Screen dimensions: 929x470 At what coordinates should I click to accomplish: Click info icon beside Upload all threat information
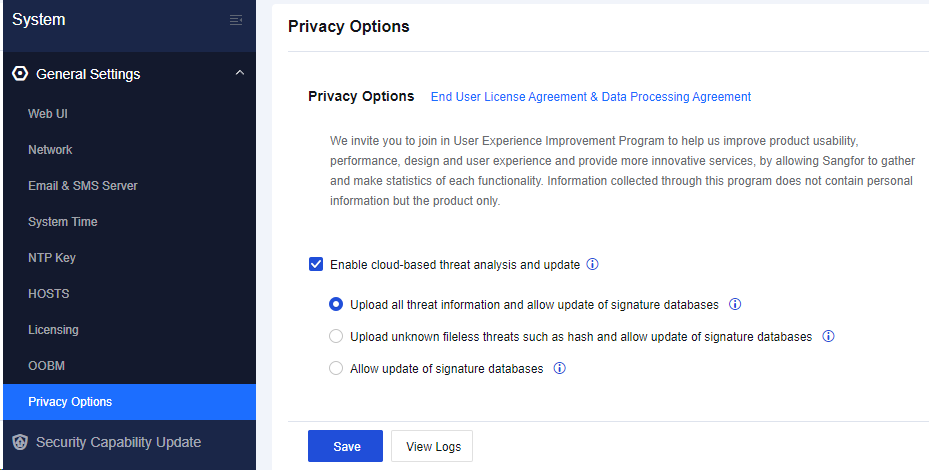click(x=735, y=305)
